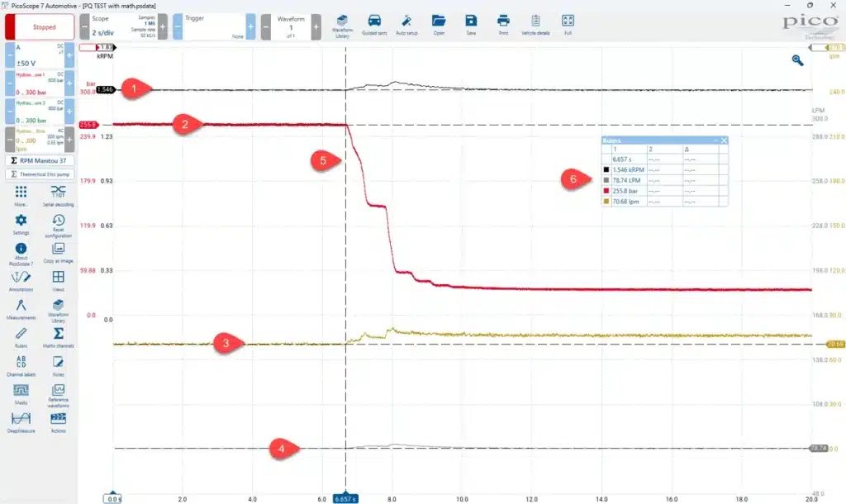Image resolution: width=846 pixels, height=504 pixels.
Task: Decrease Scope timebase with minus button
Action: click(x=85, y=26)
